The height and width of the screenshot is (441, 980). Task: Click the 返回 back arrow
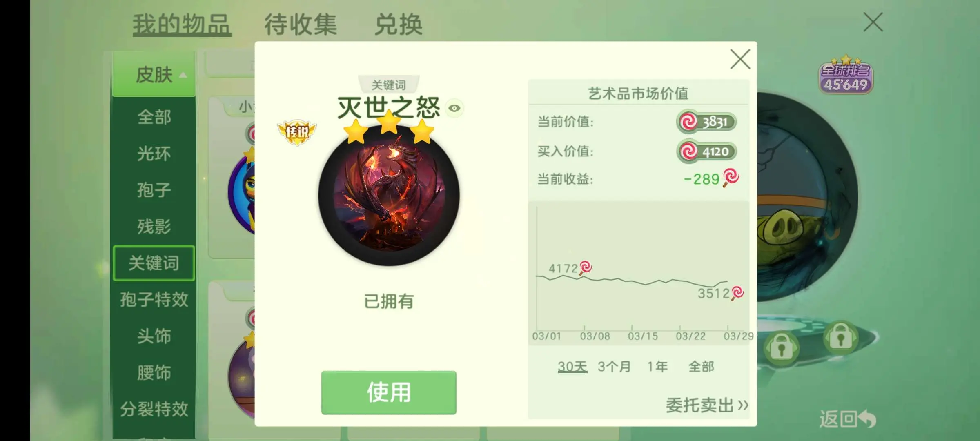point(848,419)
